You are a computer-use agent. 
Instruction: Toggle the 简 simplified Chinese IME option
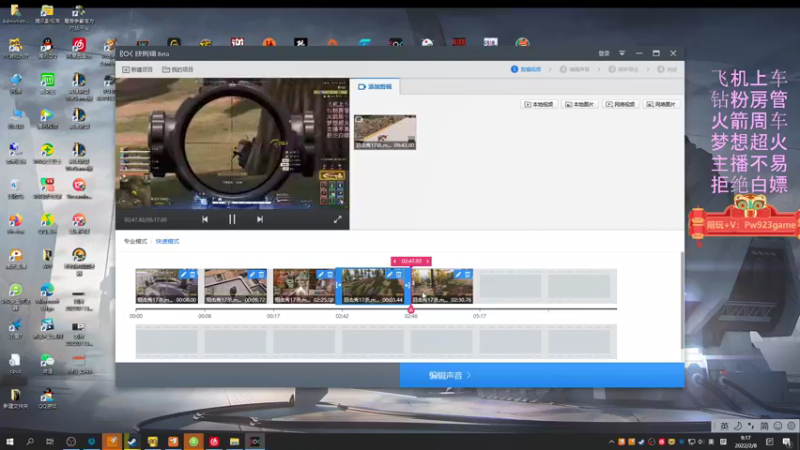764,426
